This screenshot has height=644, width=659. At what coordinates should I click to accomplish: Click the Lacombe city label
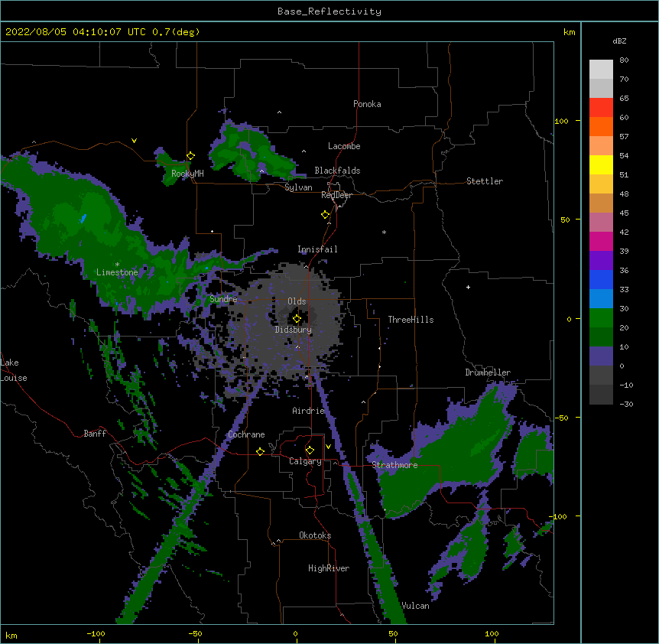pos(344,146)
